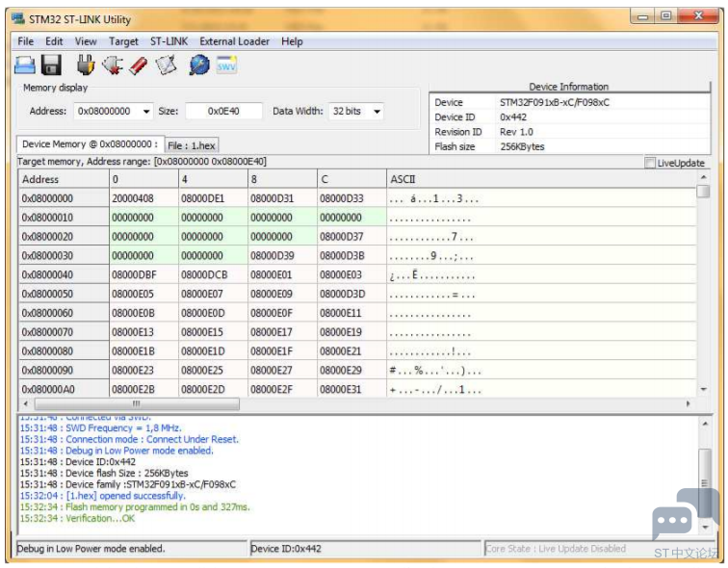Connect to target with plug icon

[x=86, y=65]
